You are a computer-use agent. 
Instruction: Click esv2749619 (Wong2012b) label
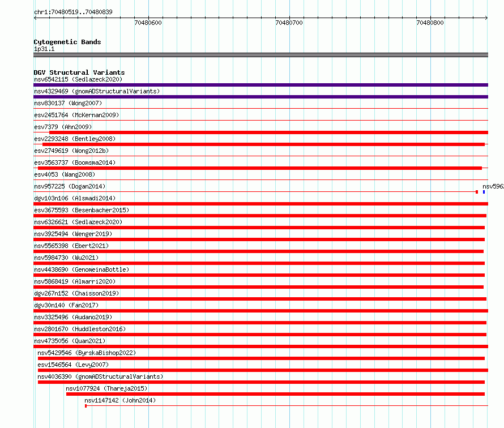coord(71,151)
